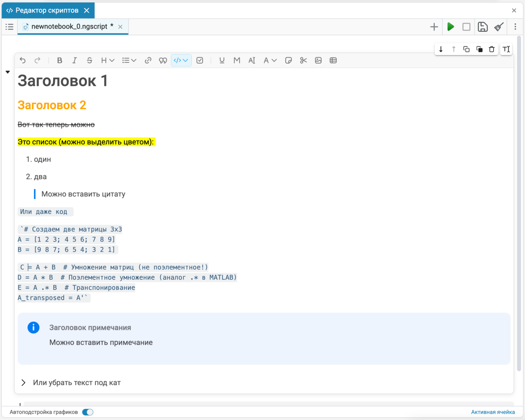The height and width of the screenshot is (420, 525).
Task: Close the window with top-right X
Action: coord(514,11)
